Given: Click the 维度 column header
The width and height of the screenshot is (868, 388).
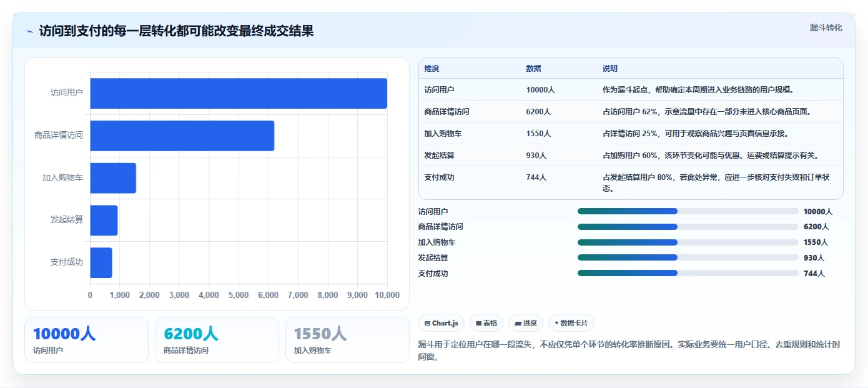Looking at the screenshot, I should point(432,69).
